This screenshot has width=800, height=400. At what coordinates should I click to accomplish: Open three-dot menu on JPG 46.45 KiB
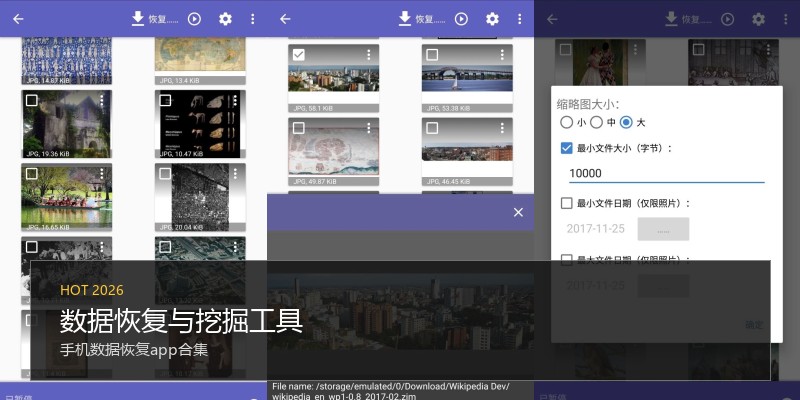click(502, 128)
